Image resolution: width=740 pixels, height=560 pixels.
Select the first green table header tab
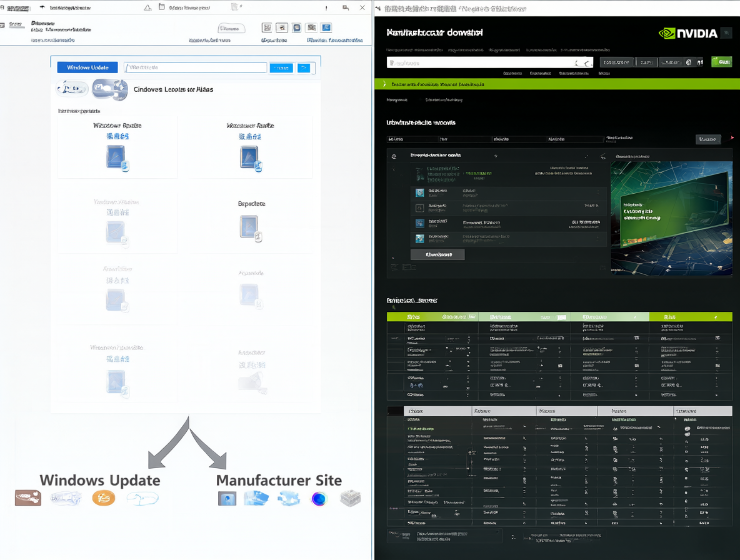coord(432,317)
